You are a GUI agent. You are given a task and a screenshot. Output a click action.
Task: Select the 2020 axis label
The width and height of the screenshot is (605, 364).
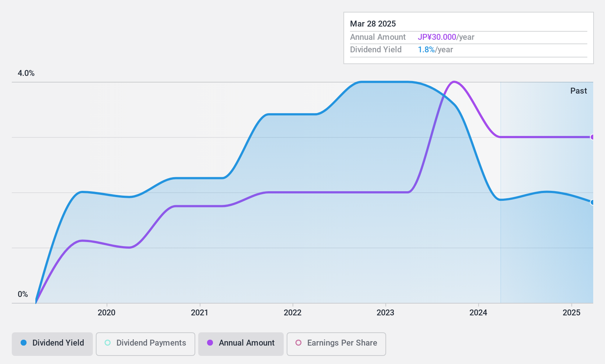click(x=106, y=313)
